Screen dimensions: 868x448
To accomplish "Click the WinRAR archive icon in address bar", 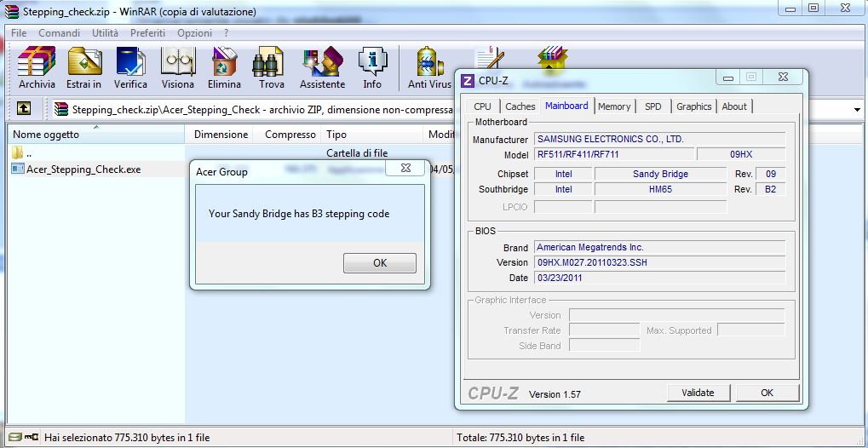I will 62,110.
